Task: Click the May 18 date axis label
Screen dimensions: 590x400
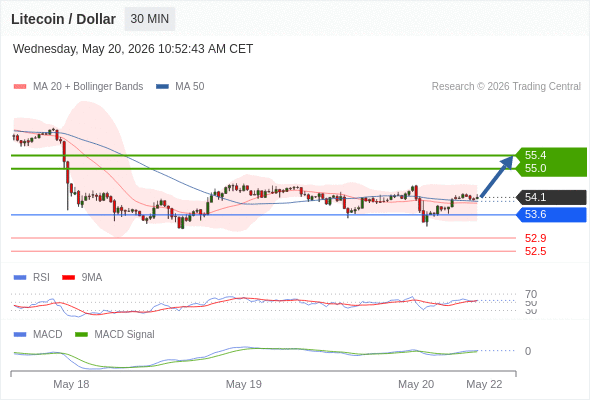Action: [71, 384]
